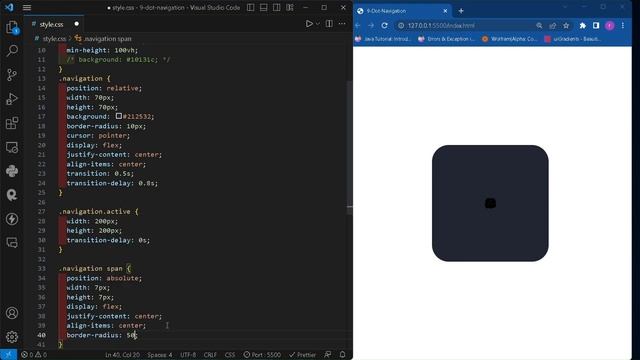Open the uiGradients bookmark
Viewport: 640px width, 360px height.
pos(573,39)
